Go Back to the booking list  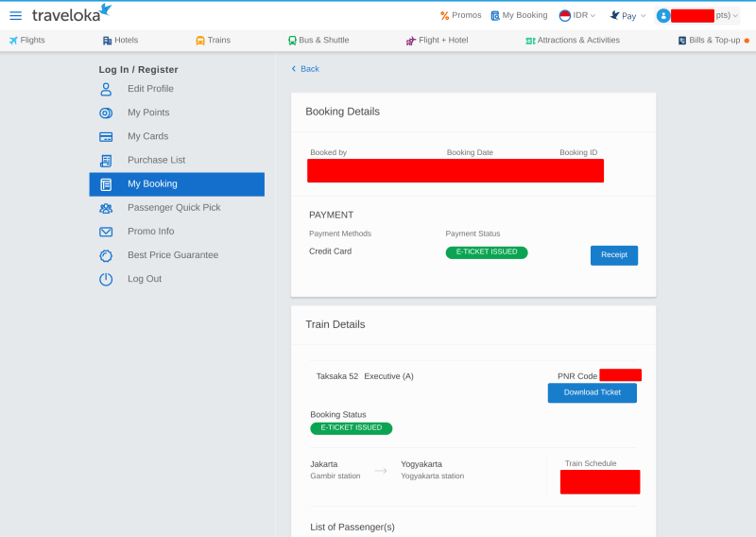point(305,69)
